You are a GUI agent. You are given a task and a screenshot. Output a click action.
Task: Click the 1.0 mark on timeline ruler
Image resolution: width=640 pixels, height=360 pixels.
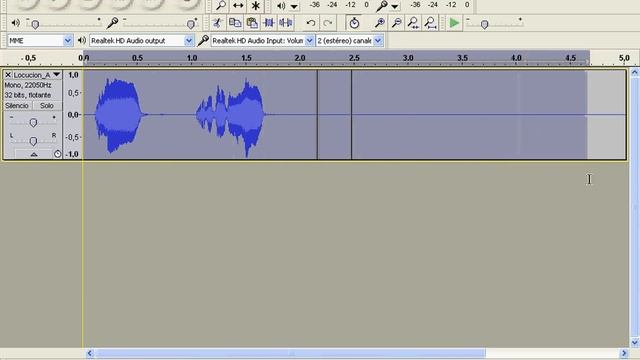coord(192,58)
